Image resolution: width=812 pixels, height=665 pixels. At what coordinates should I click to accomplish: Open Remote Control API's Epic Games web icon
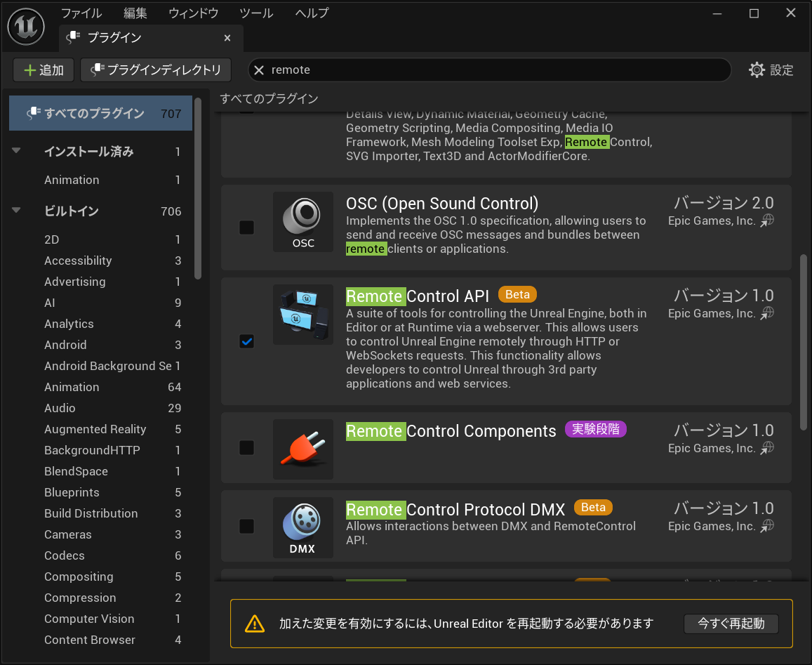(x=768, y=312)
